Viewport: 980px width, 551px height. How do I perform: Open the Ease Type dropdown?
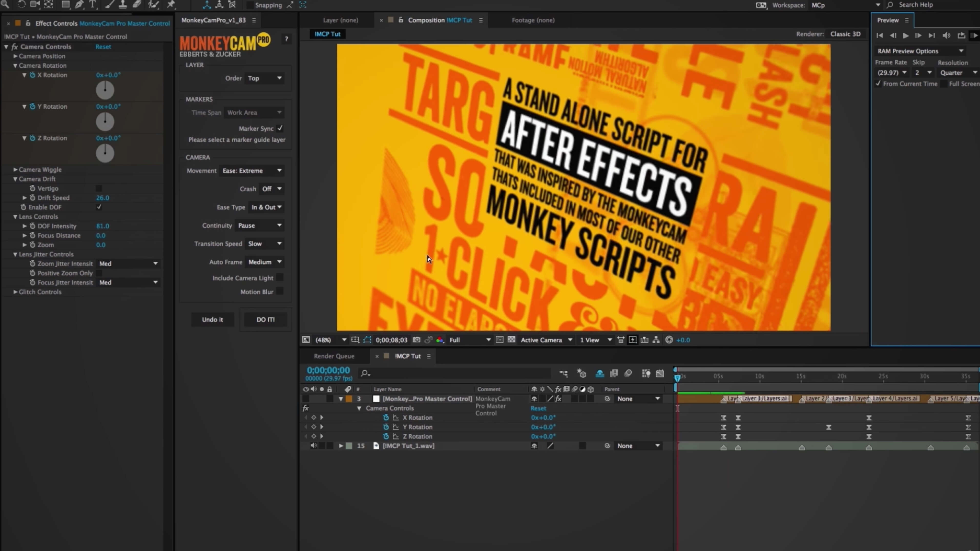266,207
